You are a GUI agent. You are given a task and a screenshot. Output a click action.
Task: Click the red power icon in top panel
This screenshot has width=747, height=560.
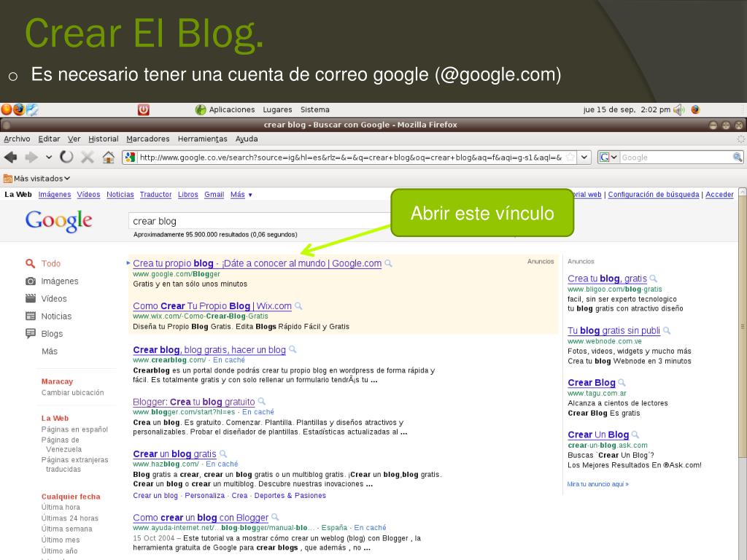[144, 109]
